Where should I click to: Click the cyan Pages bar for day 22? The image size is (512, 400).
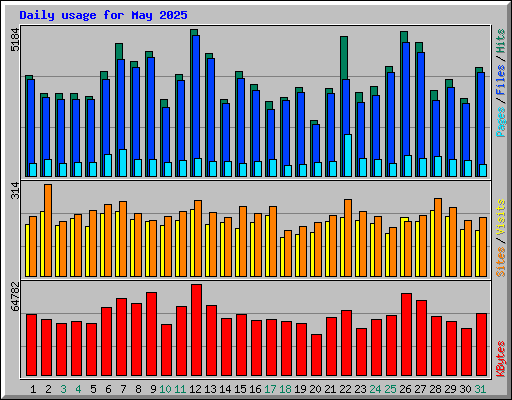tap(348, 155)
